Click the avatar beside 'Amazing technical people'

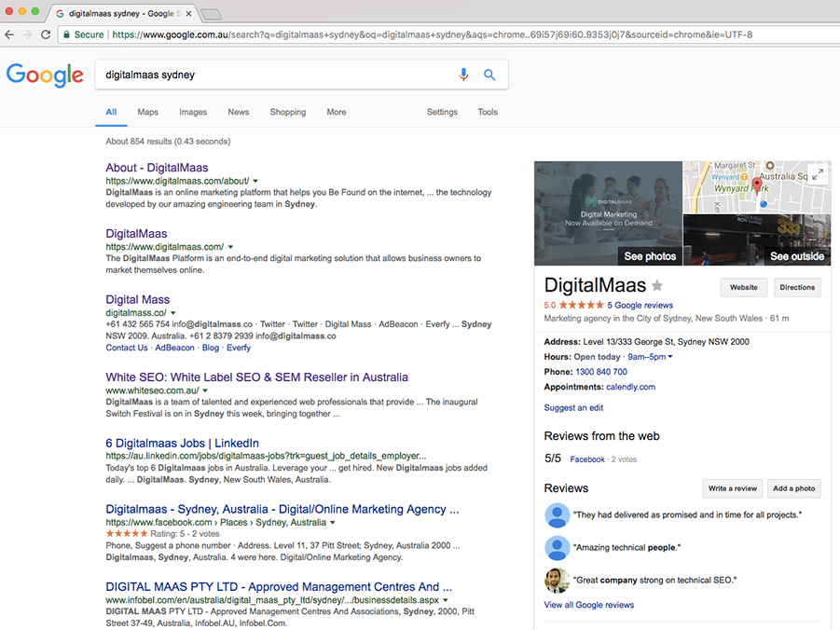pyautogui.click(x=558, y=548)
